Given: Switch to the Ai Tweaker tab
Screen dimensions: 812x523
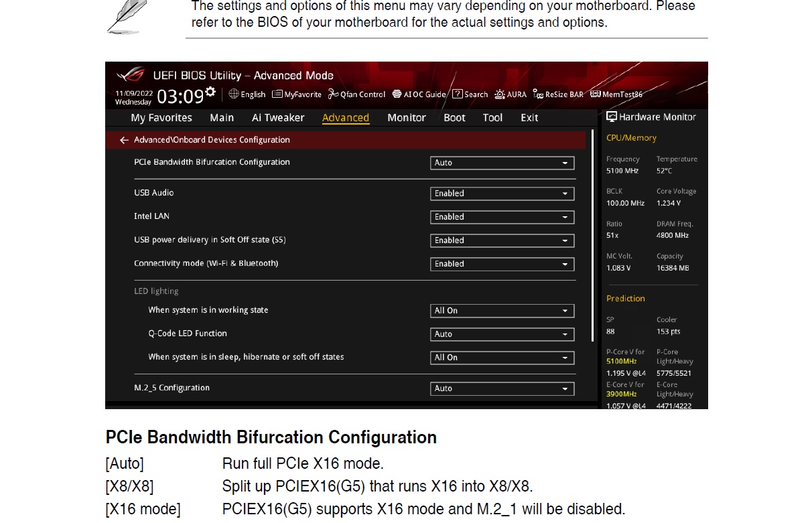Looking at the screenshot, I should (x=277, y=118).
